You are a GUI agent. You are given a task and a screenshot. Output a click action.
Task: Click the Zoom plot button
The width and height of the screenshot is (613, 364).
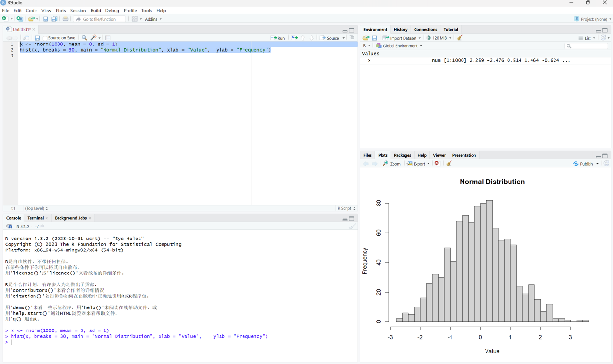tap(392, 164)
